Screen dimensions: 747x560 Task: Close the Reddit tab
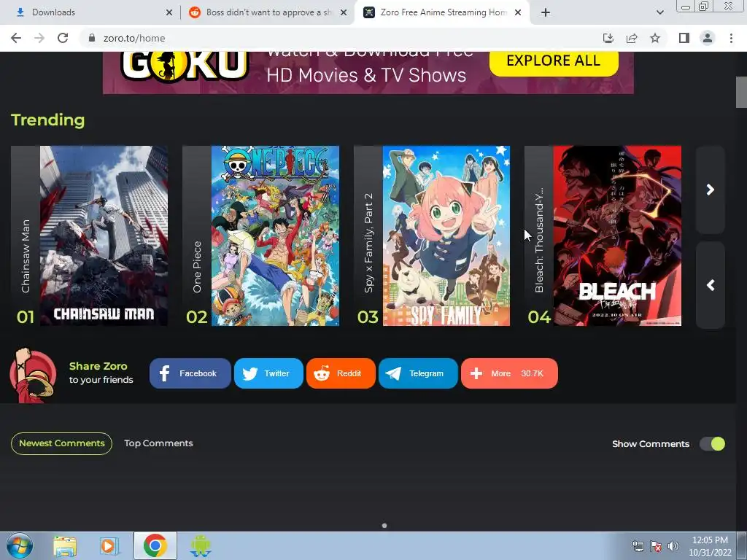click(344, 12)
